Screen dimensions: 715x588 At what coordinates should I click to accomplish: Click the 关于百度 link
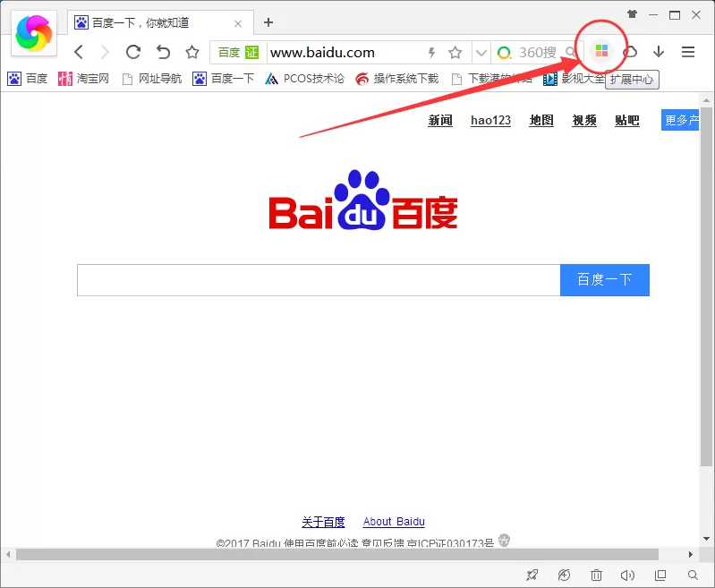pyautogui.click(x=323, y=522)
